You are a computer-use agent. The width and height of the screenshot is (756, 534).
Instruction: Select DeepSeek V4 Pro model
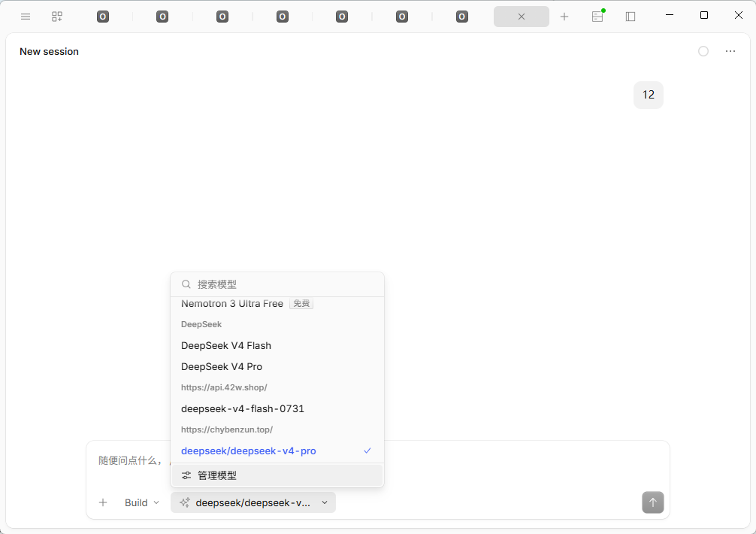click(x=277, y=366)
